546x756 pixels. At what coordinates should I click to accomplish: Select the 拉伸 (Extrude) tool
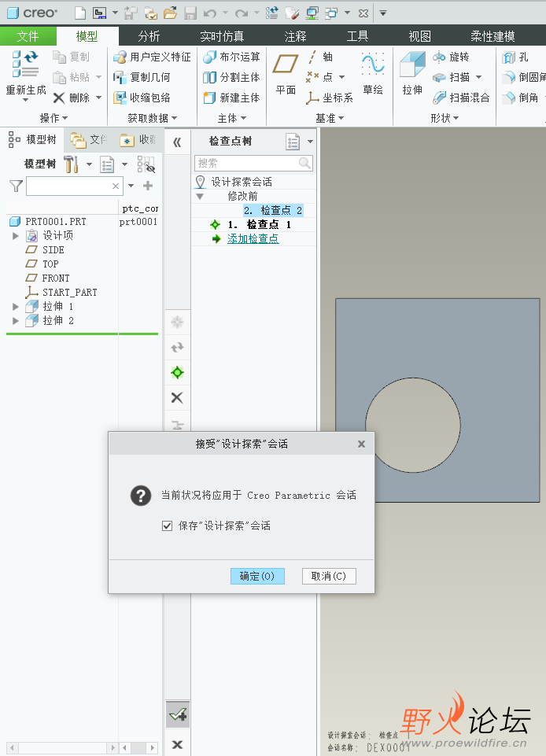(x=412, y=73)
